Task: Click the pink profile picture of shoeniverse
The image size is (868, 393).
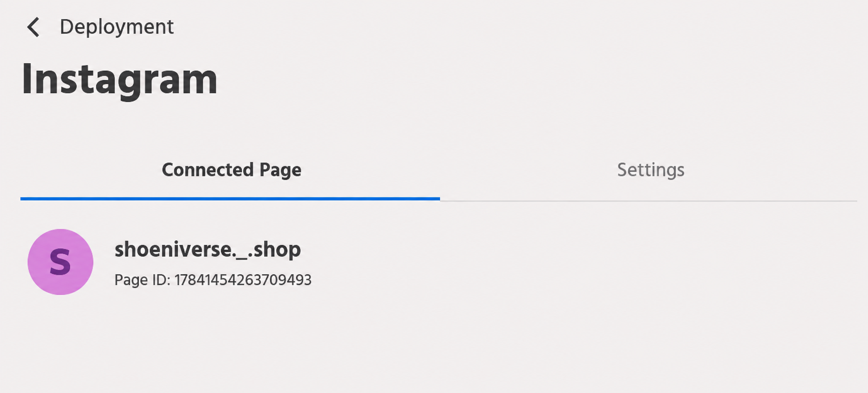Action: (61, 262)
